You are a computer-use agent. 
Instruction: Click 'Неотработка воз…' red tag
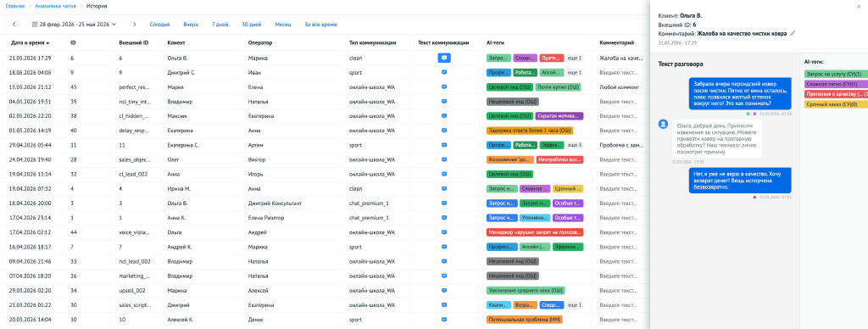(559, 159)
